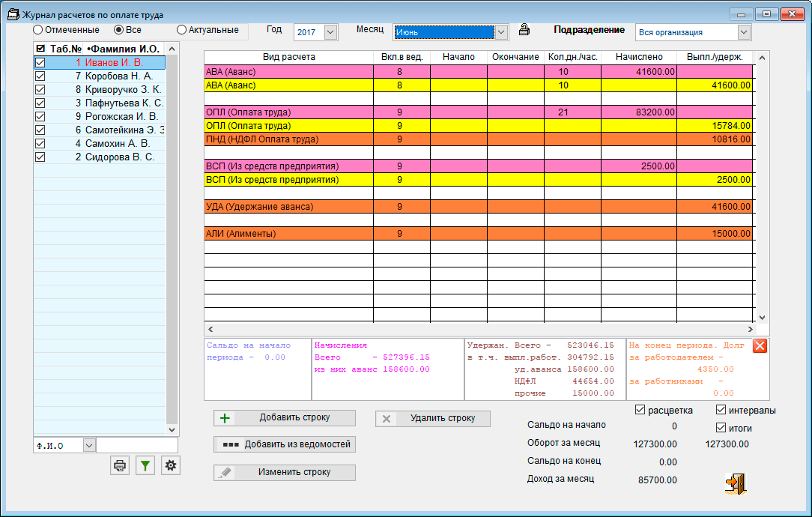Click the calculations table down scroll arrow
Screen dimensions: 812x517
(762, 317)
